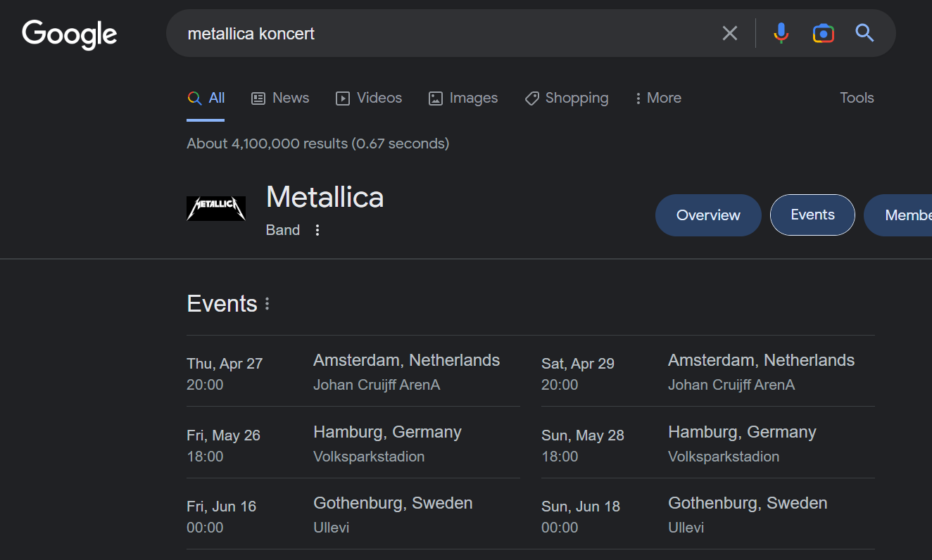
Task: Open the options dots beside Events heading
Action: click(x=267, y=304)
